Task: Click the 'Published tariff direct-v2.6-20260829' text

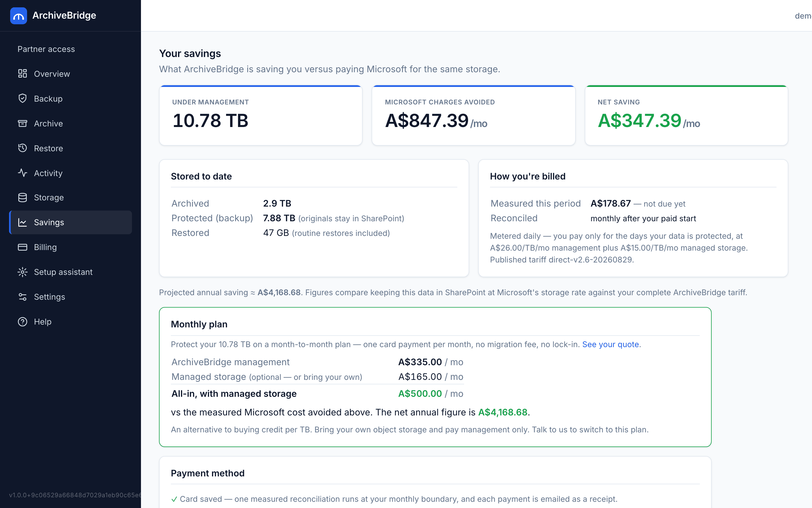Action: (x=562, y=260)
